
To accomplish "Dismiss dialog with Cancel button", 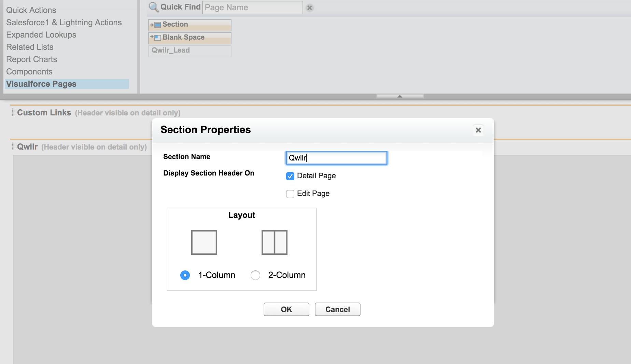I will tap(338, 309).
